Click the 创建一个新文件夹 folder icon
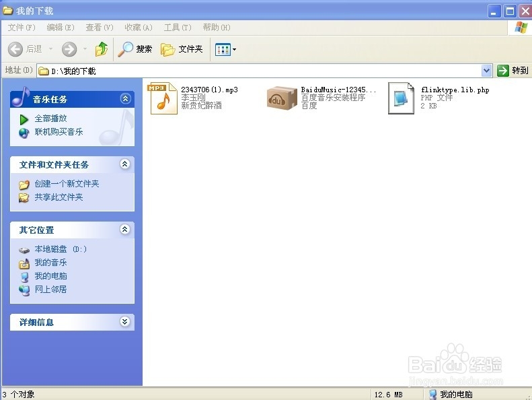Screen dimensions: 532x400 24,185
